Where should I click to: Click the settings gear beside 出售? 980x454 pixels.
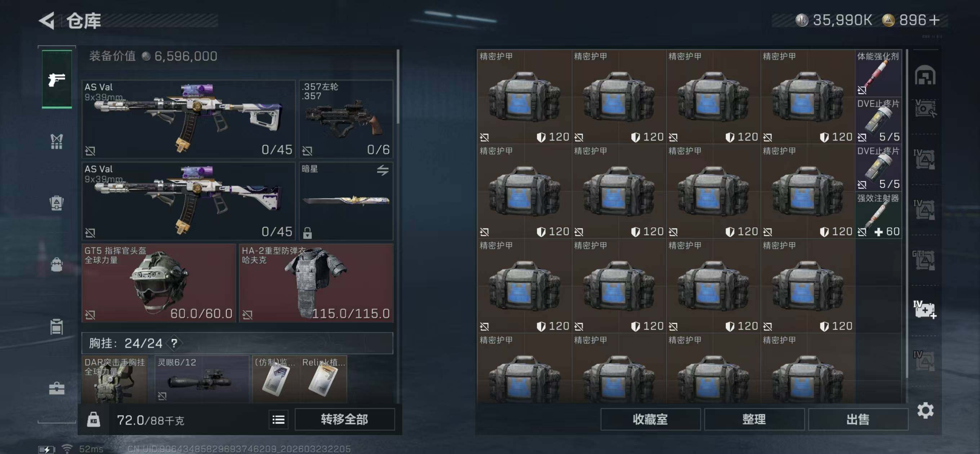tap(925, 410)
